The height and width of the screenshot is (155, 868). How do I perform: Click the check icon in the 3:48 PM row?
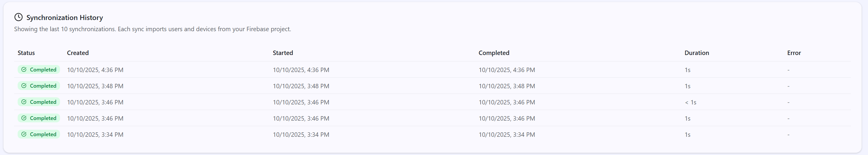[24, 86]
